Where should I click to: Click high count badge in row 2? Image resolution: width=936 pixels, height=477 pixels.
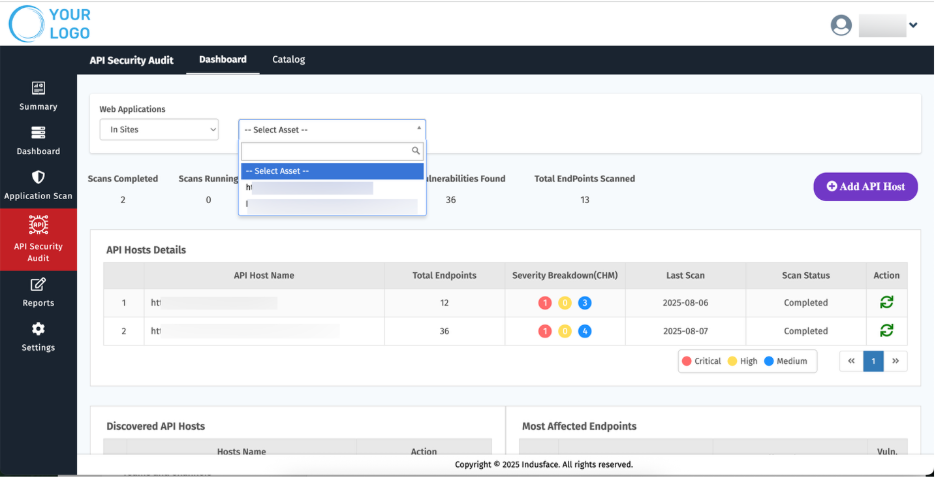[x=565, y=331]
